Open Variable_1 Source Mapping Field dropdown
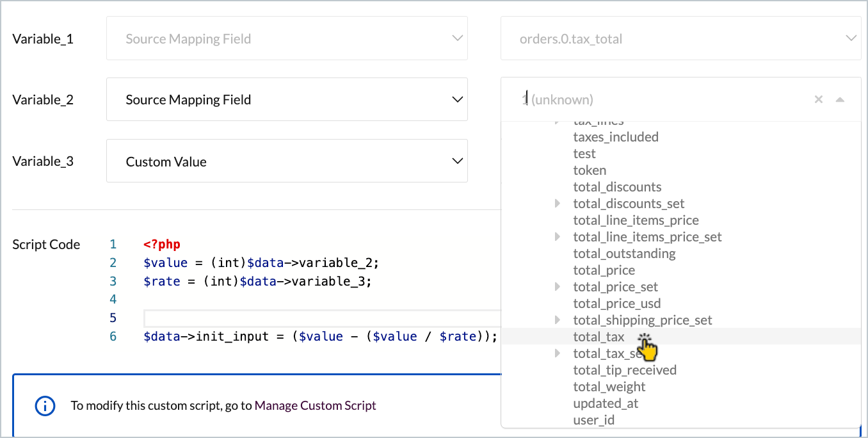Viewport: 868px width, 438px height. pos(287,38)
